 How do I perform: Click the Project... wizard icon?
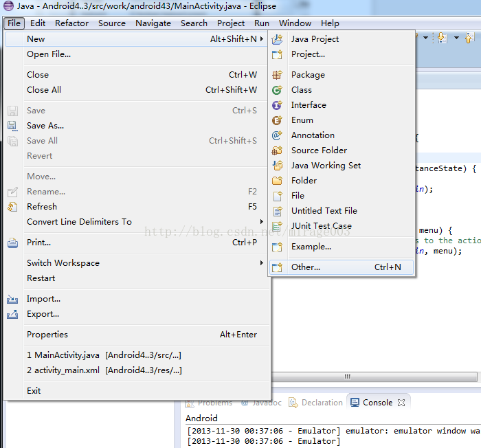(277, 54)
